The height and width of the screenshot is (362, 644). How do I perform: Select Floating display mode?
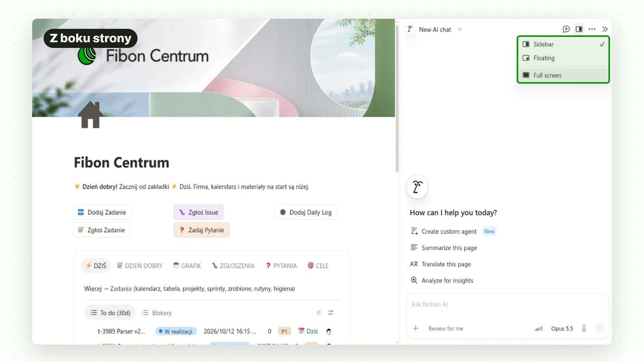pos(563,58)
